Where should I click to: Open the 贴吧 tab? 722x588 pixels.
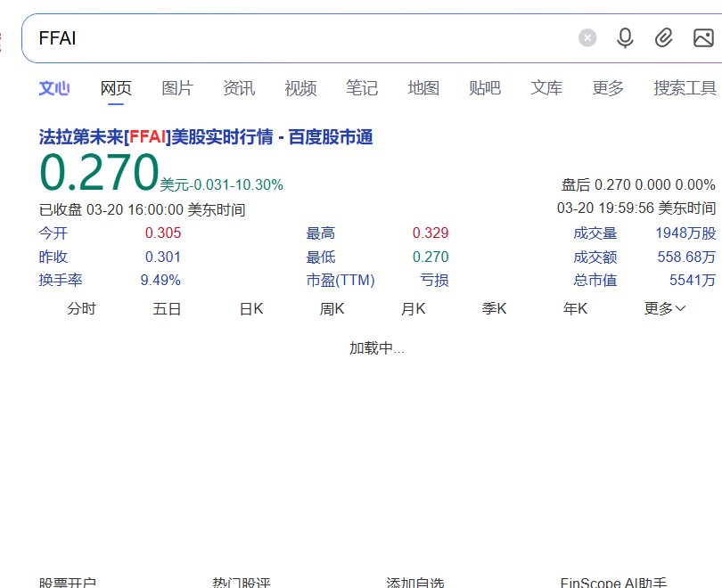coord(485,88)
